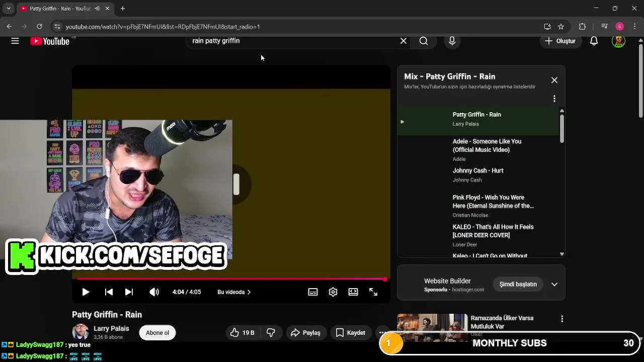Click install/cast icon in address bar
Screen dimensions: 644x362
pos(547,27)
